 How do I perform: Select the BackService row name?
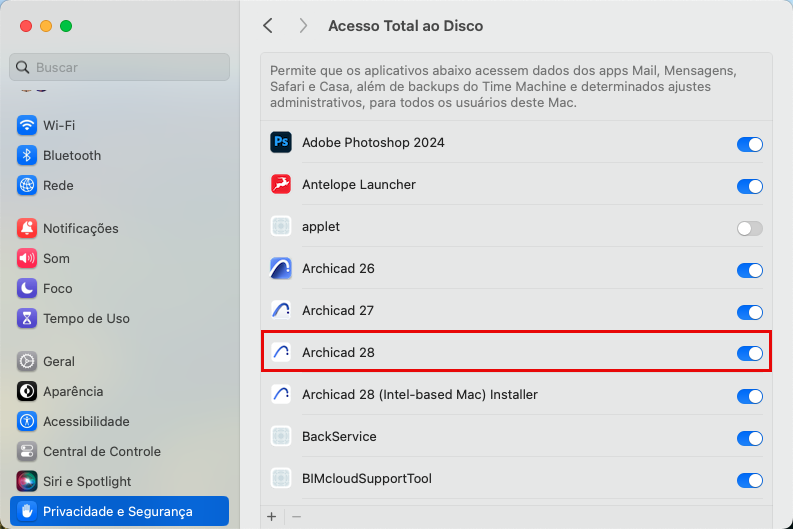click(339, 436)
